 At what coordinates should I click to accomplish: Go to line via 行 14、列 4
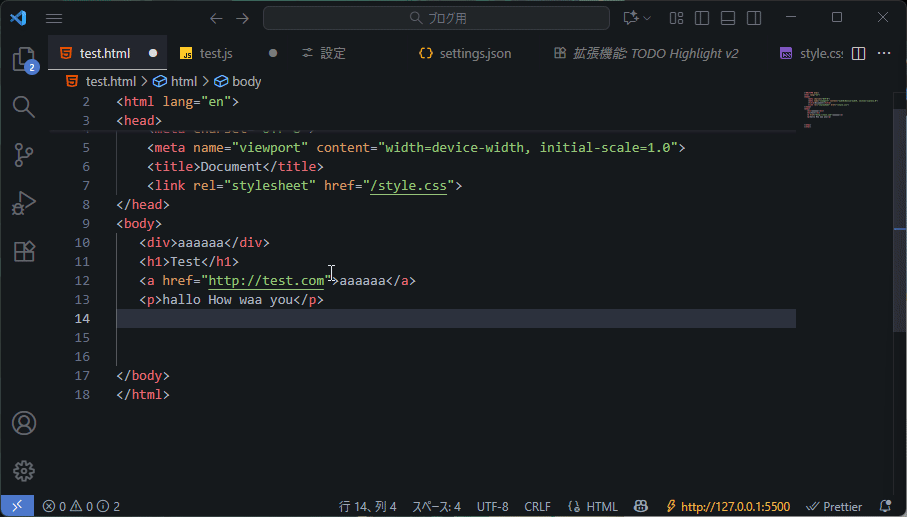click(x=368, y=507)
